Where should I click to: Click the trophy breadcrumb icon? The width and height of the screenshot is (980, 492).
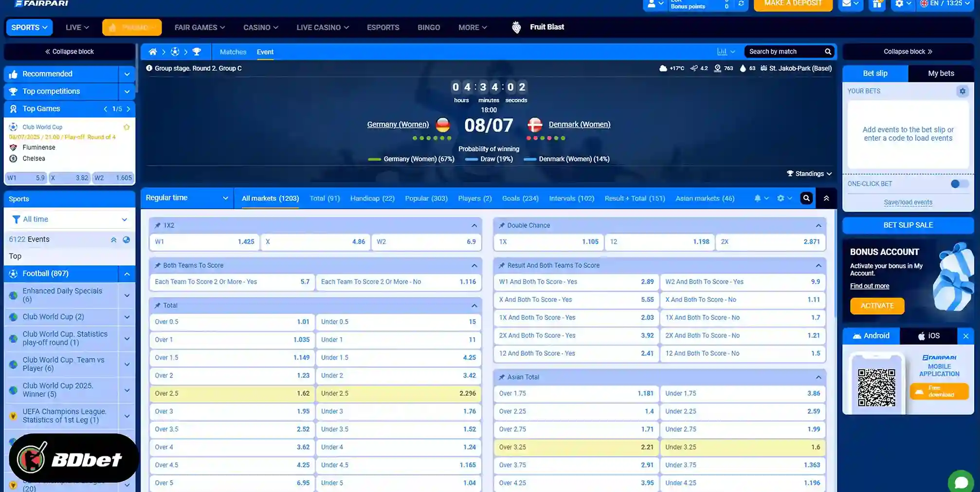pos(197,52)
